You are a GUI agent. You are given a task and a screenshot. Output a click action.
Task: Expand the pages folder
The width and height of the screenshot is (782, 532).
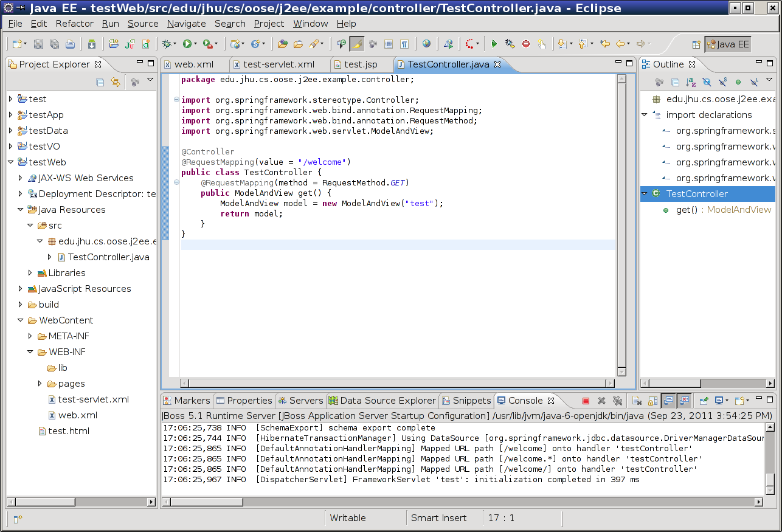click(x=40, y=384)
